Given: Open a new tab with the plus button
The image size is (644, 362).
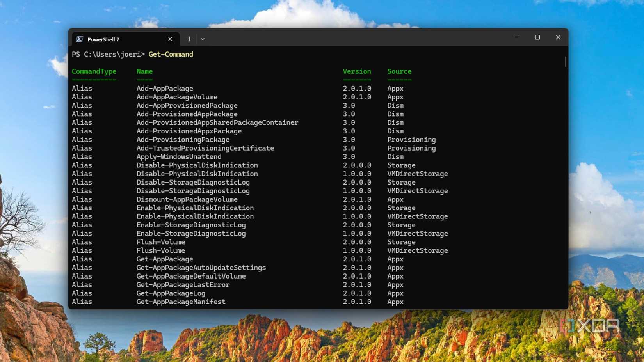Looking at the screenshot, I should (189, 39).
